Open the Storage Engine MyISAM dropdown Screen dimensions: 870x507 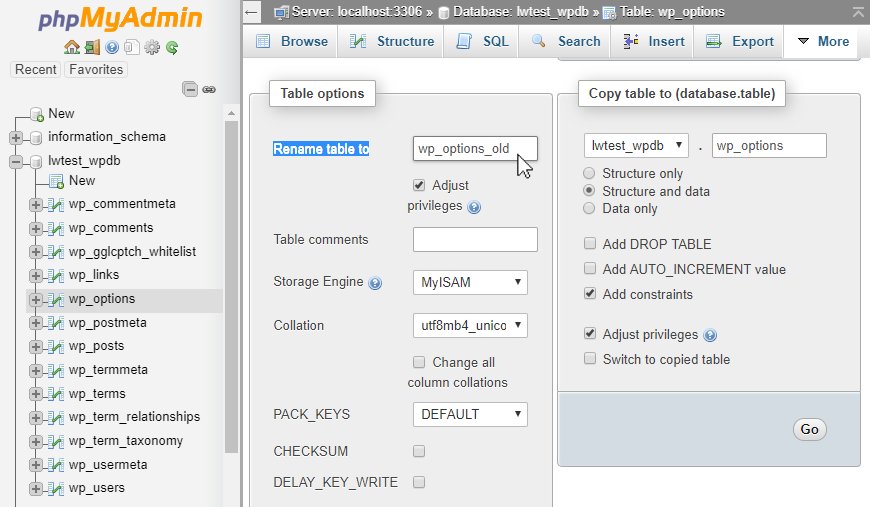tap(470, 282)
